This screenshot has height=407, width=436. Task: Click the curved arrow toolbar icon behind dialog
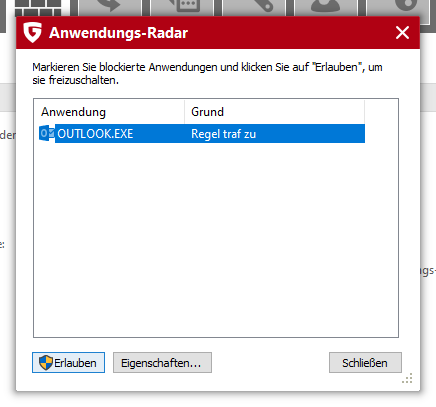(109, 7)
